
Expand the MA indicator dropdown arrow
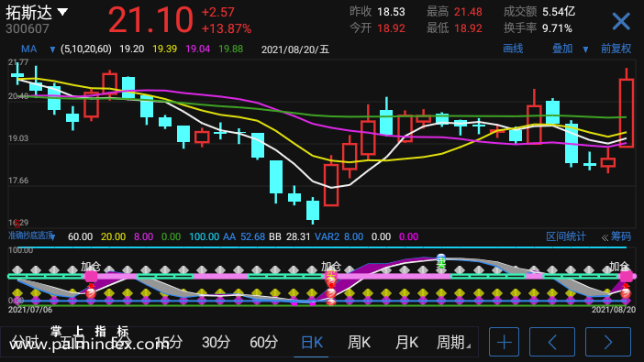tap(52, 49)
